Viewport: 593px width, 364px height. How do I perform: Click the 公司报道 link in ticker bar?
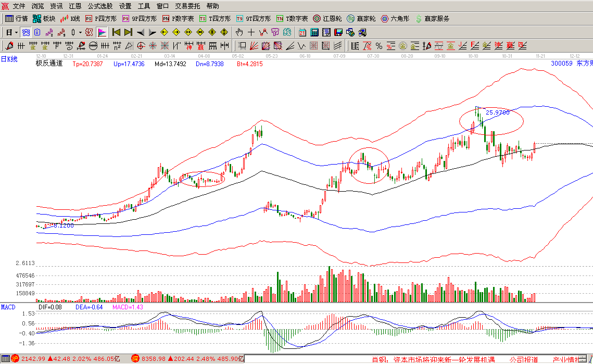tap(523, 359)
